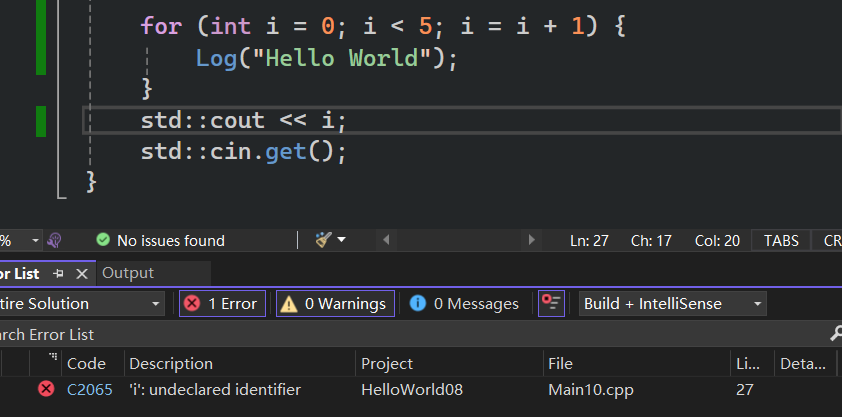Expand the code cleanup options arrow
The height and width of the screenshot is (417, 842).
(342, 240)
